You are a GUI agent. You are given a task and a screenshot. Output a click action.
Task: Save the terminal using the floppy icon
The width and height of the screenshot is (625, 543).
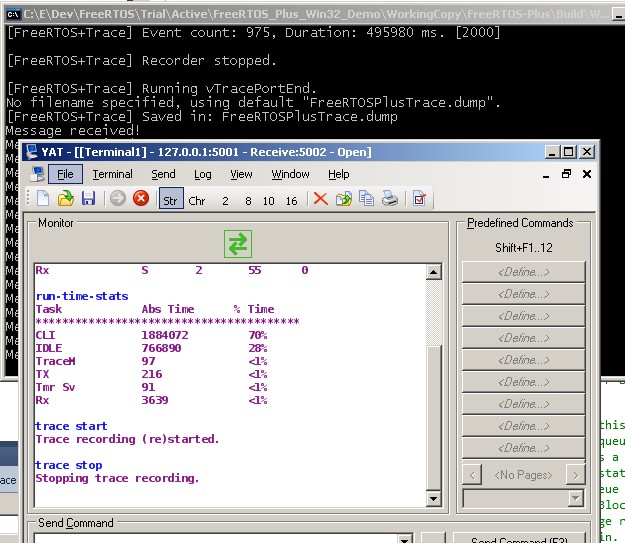point(88,199)
